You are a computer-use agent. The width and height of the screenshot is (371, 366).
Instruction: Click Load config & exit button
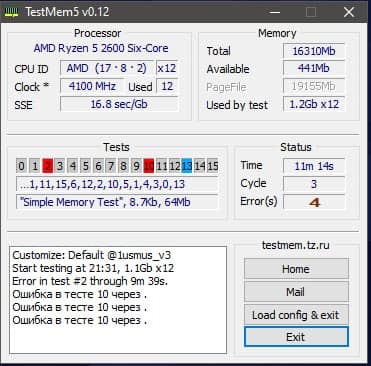(296, 314)
